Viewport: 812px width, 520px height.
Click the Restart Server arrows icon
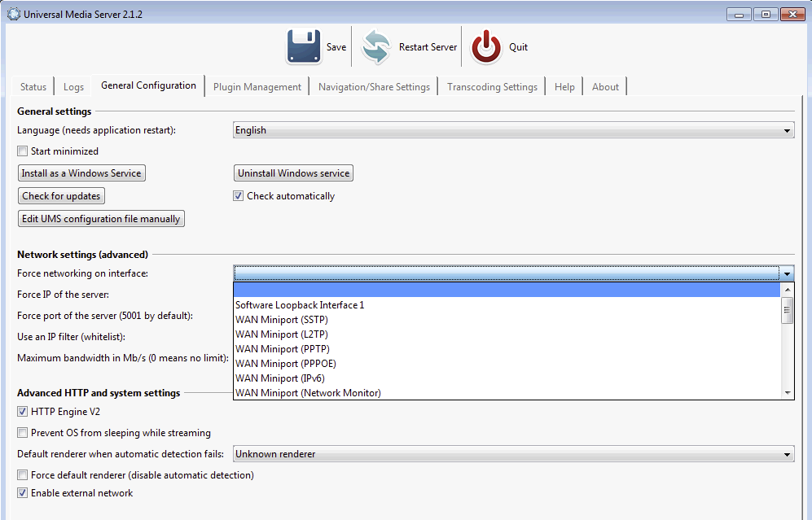point(376,46)
